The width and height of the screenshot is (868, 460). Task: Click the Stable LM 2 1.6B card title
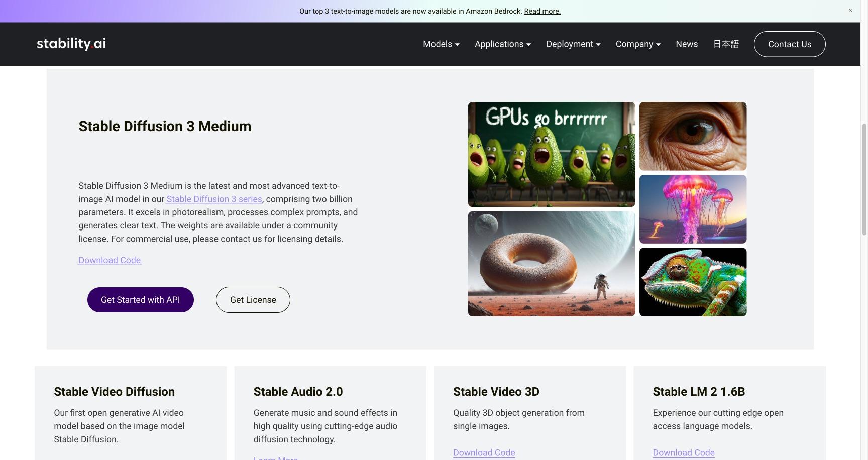tap(699, 392)
